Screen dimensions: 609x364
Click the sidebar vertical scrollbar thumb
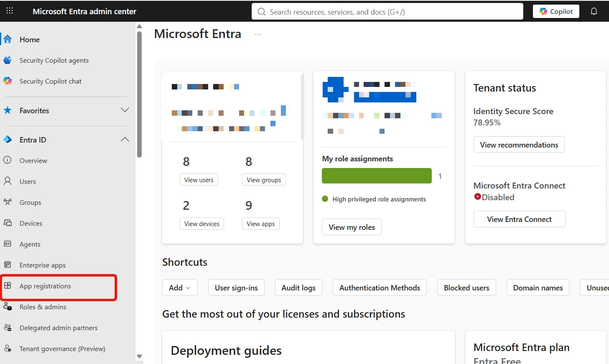[x=139, y=94]
